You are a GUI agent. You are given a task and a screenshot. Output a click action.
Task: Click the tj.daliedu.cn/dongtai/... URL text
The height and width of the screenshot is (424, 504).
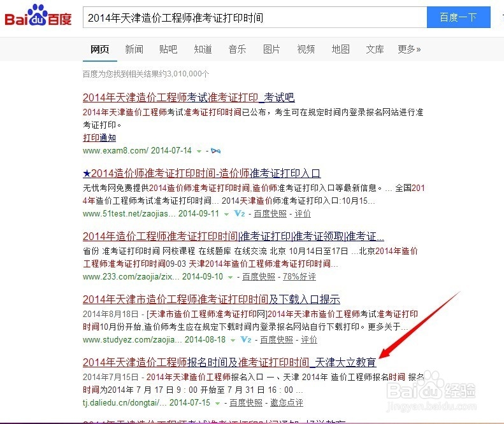point(124,402)
